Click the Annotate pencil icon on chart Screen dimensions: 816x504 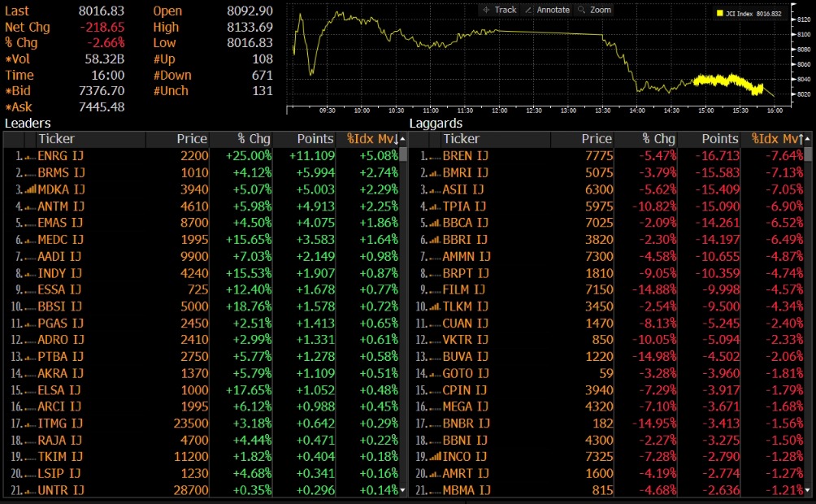pos(528,10)
